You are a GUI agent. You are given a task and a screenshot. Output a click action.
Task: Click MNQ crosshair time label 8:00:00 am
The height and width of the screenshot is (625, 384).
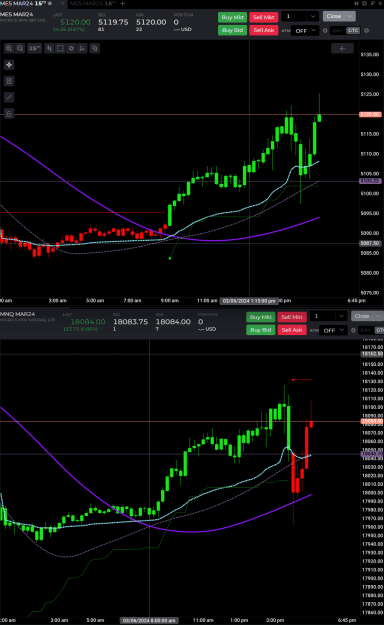[149, 621]
